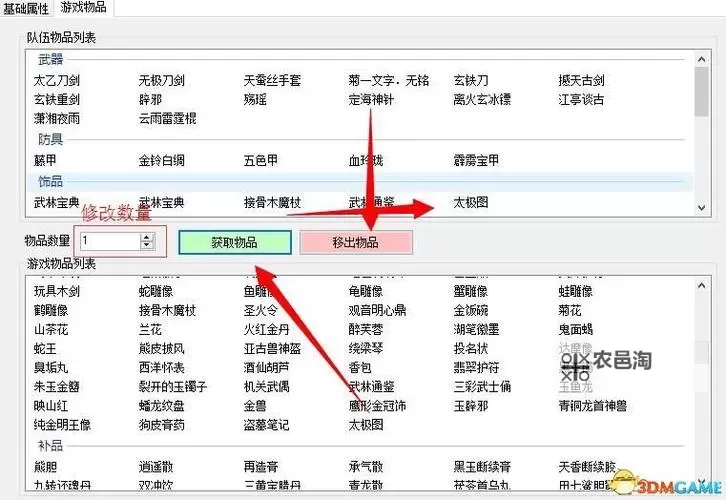
Task: Select 绕梁琴 item
Action: 366,349
